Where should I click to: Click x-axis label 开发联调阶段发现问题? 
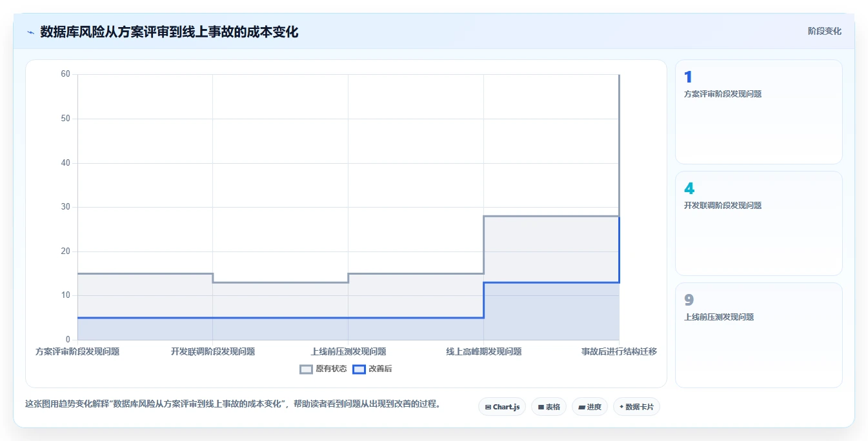pyautogui.click(x=213, y=351)
